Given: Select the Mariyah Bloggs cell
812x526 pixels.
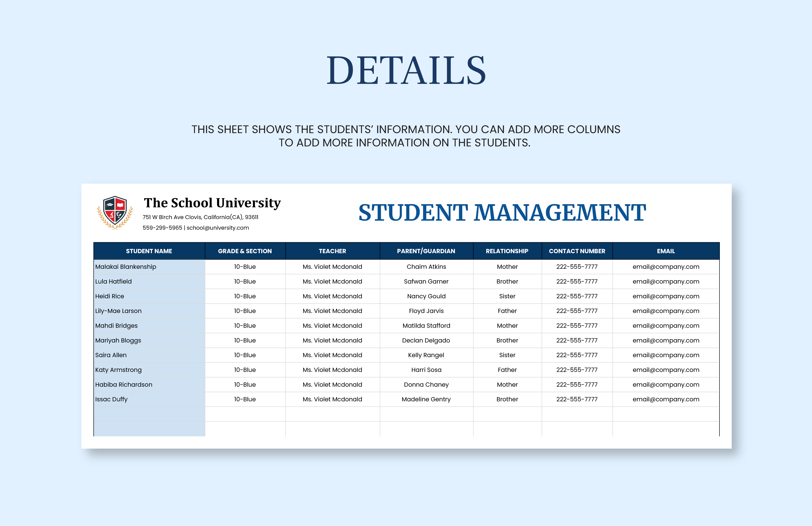Looking at the screenshot, I should pos(149,340).
